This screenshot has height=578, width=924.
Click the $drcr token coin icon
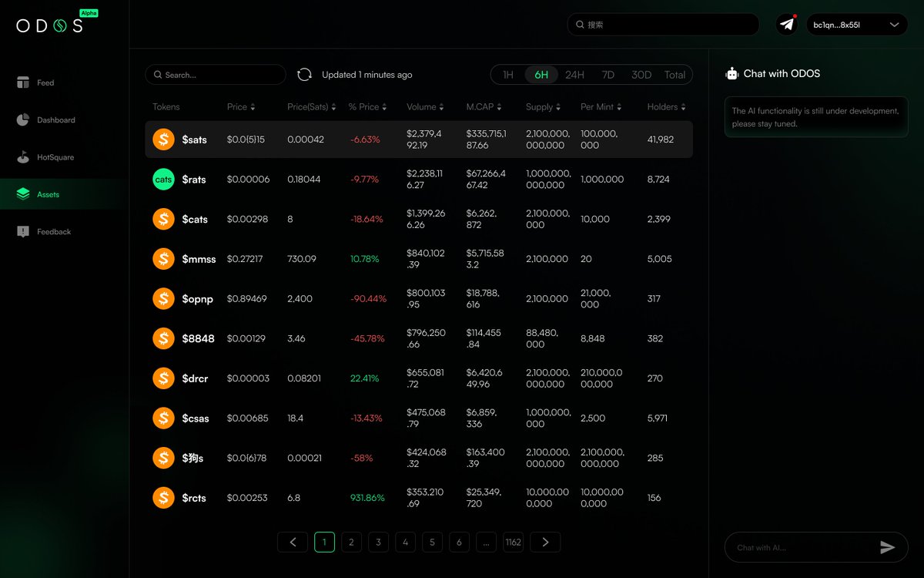[x=163, y=378]
